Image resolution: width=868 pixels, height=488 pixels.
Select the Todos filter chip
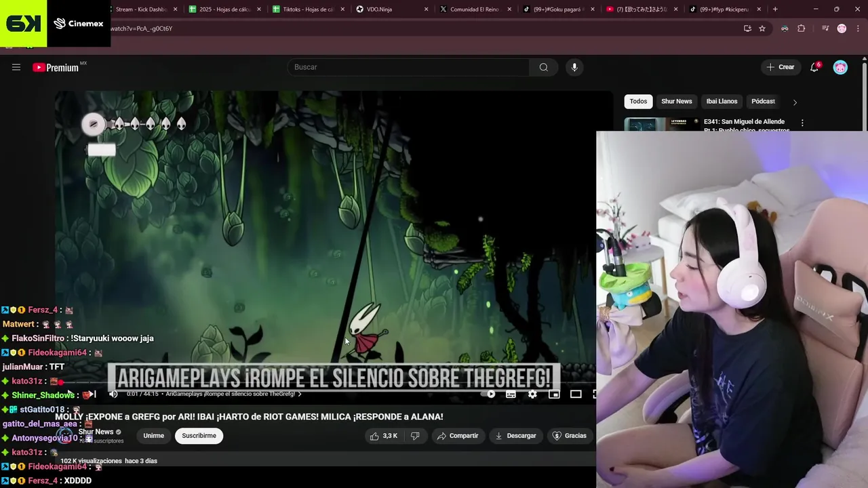pos(638,101)
